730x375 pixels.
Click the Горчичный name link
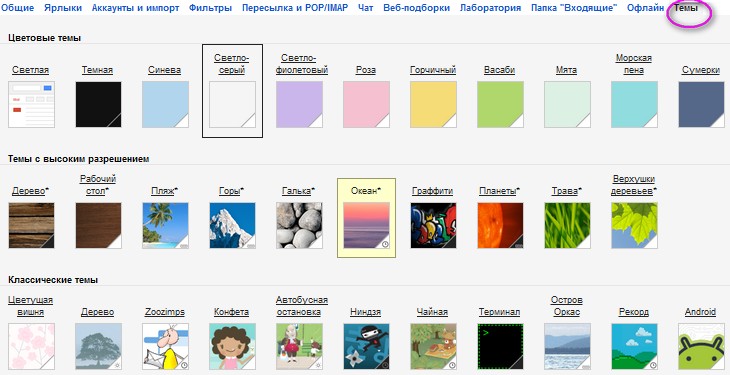tap(433, 70)
